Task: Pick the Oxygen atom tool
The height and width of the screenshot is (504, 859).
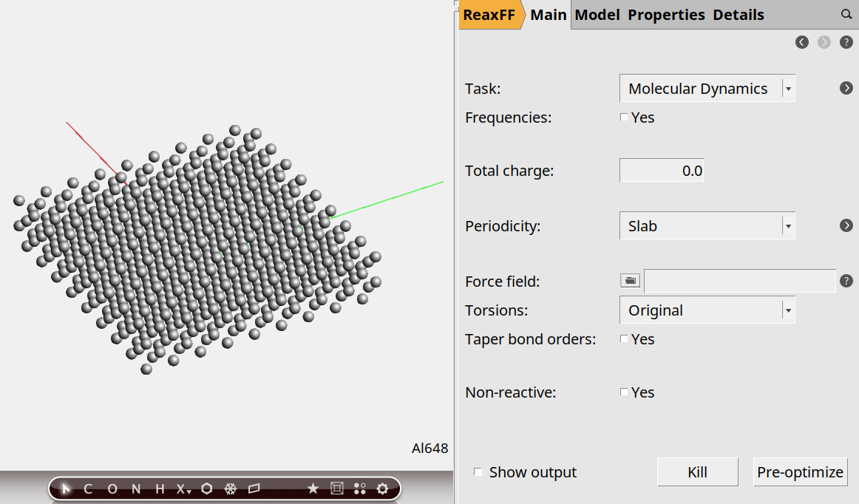Action: click(x=112, y=488)
